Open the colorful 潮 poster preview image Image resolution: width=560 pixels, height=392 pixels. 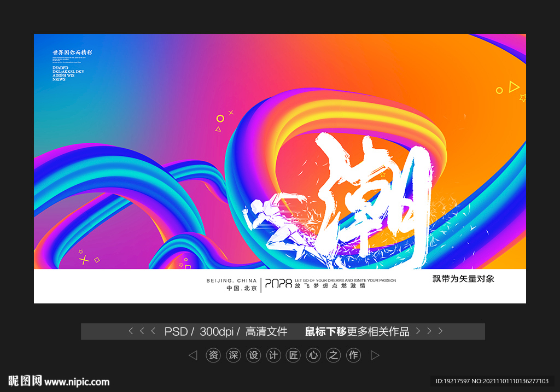coord(279,168)
